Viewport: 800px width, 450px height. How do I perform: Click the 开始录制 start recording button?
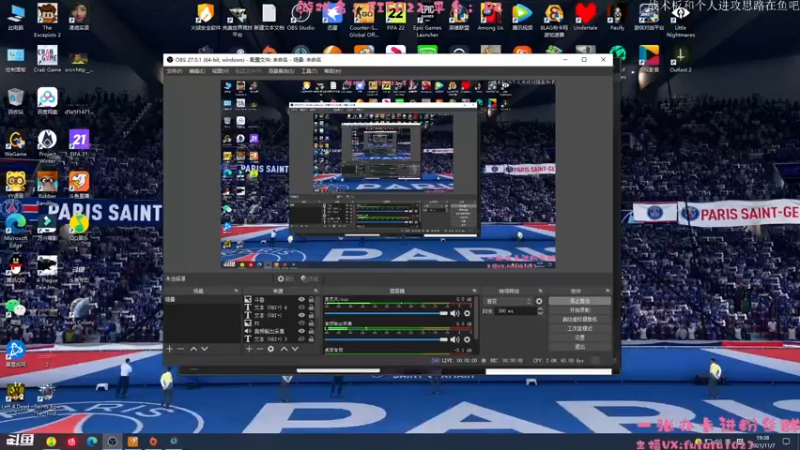(x=580, y=310)
